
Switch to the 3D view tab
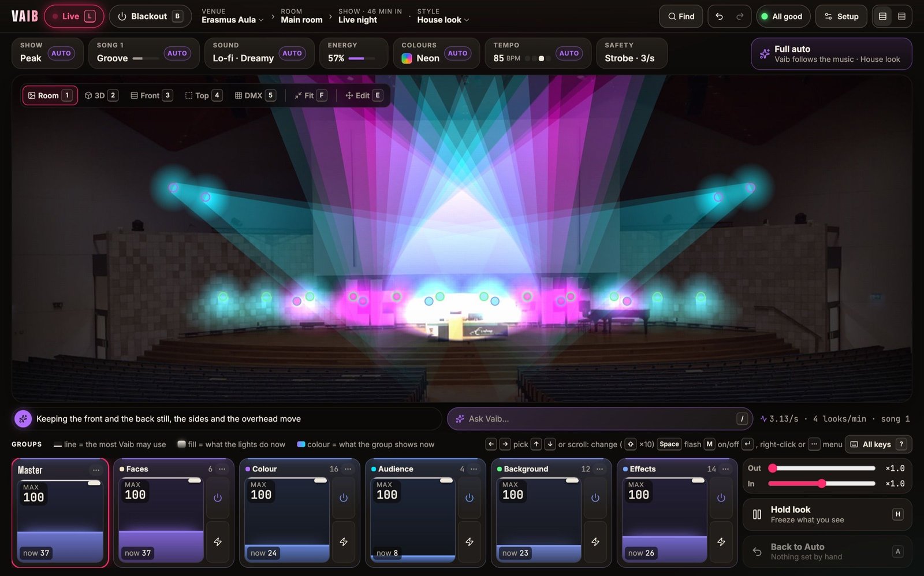pos(101,95)
